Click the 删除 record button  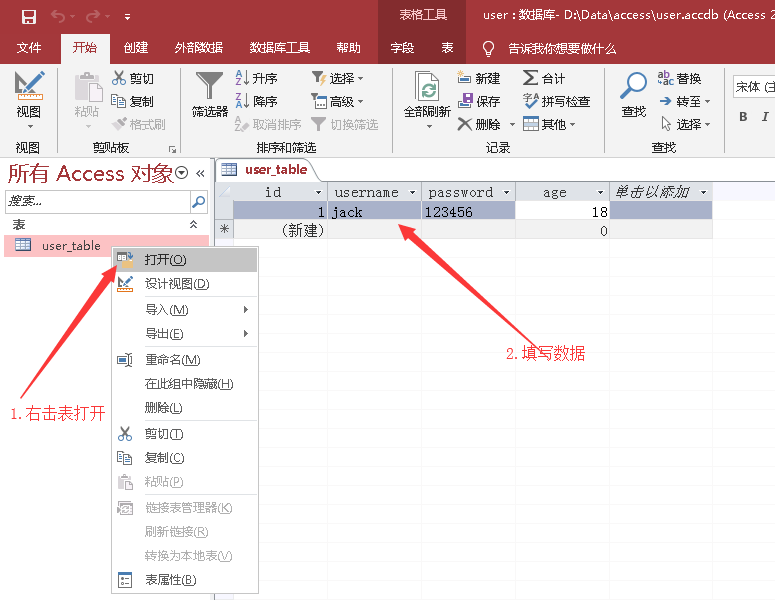click(479, 124)
